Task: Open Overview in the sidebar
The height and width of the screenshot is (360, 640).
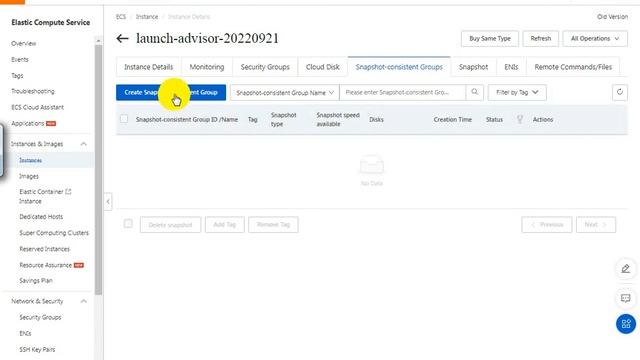Action: (x=24, y=43)
